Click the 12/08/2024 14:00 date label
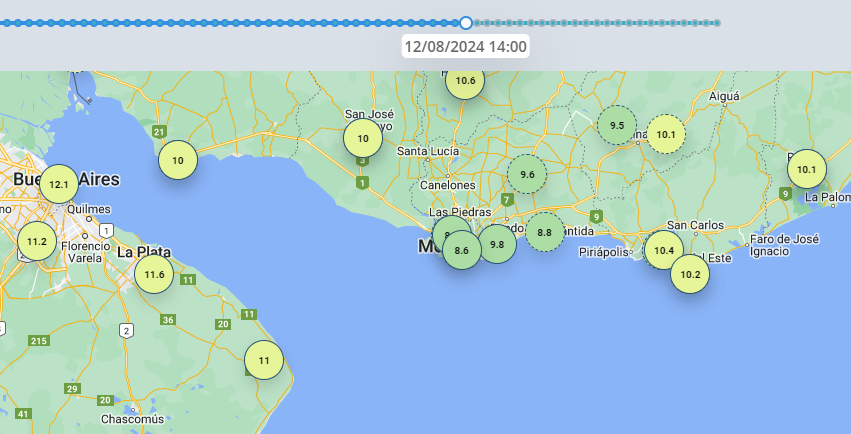 (466, 46)
